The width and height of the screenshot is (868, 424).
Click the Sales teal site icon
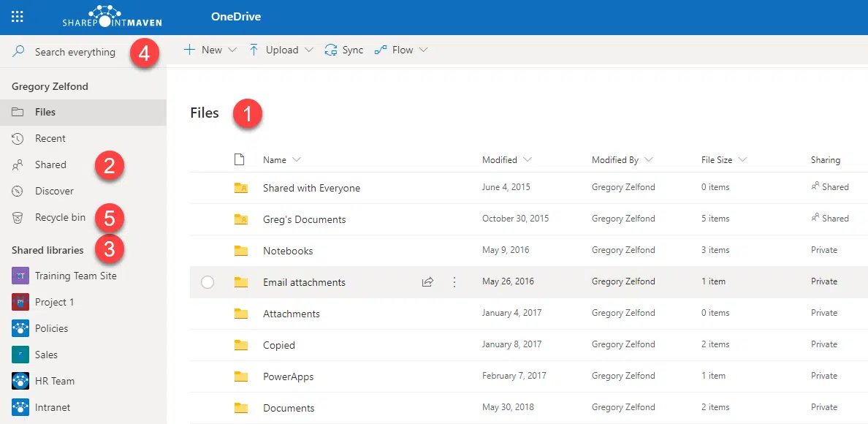coord(20,355)
